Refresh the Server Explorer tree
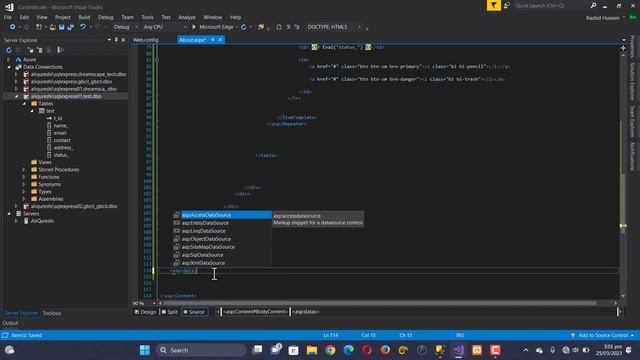This screenshot has height=360, width=640. click(9, 50)
